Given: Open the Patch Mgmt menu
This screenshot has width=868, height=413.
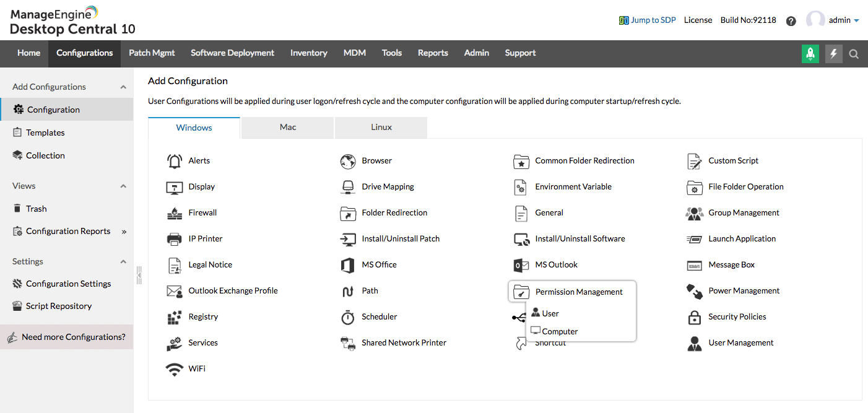Looking at the screenshot, I should tap(152, 53).
